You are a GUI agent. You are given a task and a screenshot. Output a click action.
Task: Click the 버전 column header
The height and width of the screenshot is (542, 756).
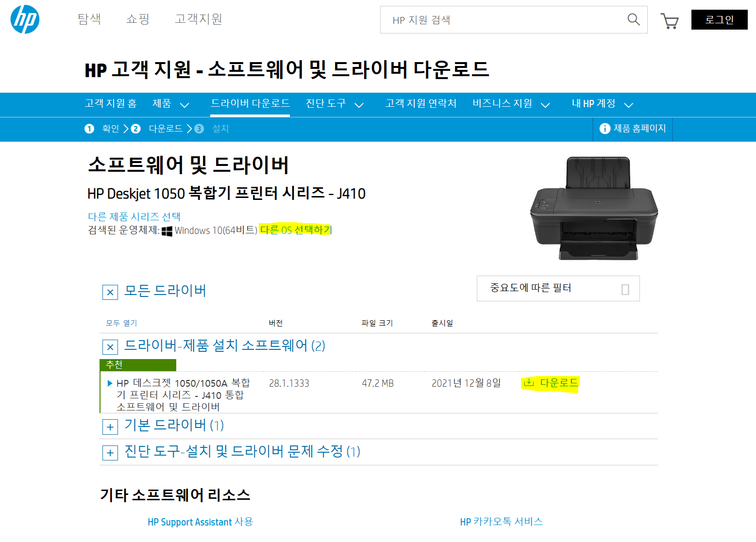point(276,323)
